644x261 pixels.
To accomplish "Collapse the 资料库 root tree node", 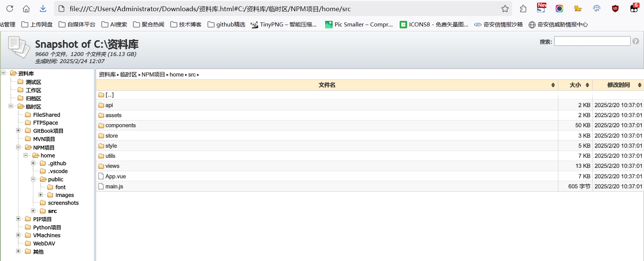I will click(x=3, y=73).
